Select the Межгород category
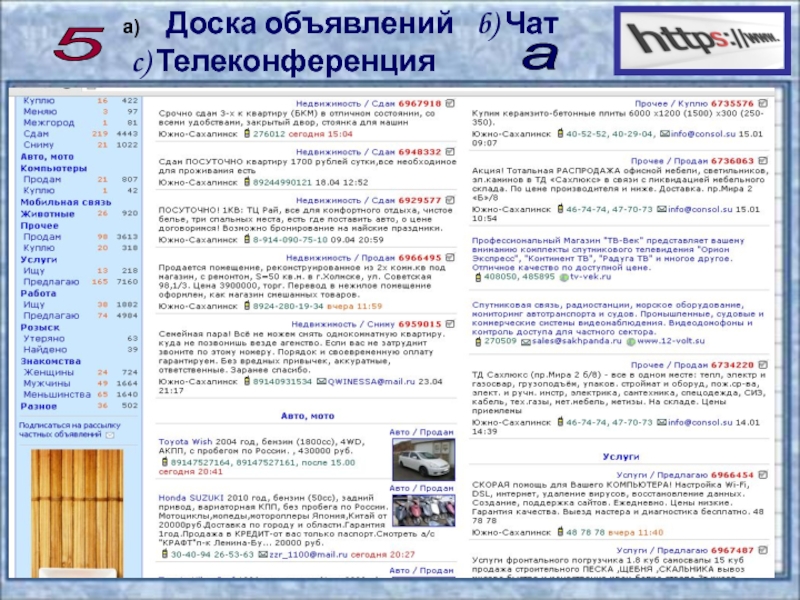The height and width of the screenshot is (600, 800). click(49, 123)
